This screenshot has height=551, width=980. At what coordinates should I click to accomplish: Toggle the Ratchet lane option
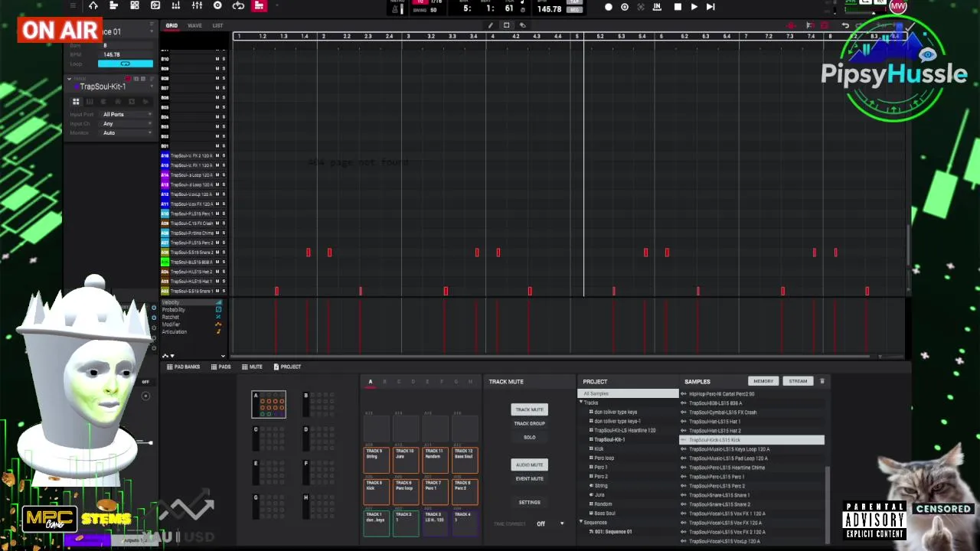point(218,317)
